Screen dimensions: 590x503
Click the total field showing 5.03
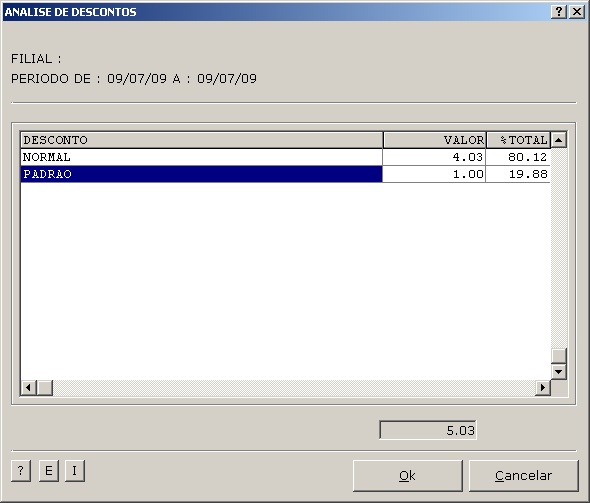tap(428, 430)
